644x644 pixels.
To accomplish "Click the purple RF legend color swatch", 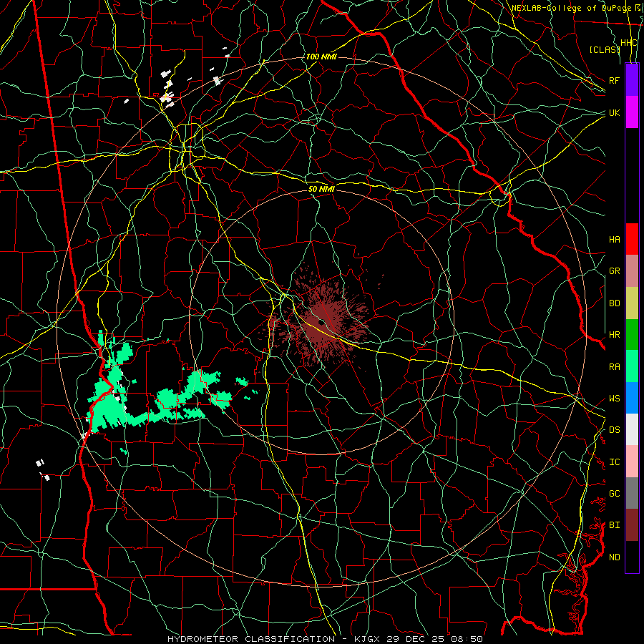I will tap(632, 79).
